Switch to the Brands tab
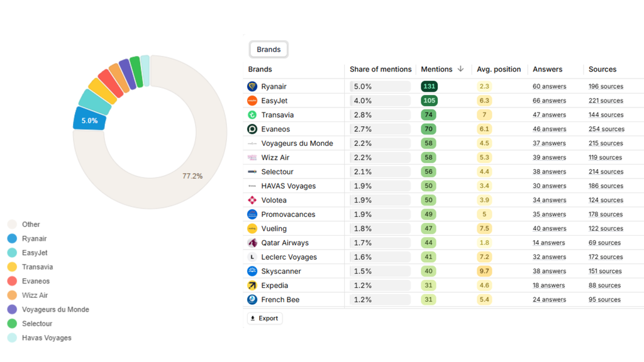 tap(269, 50)
